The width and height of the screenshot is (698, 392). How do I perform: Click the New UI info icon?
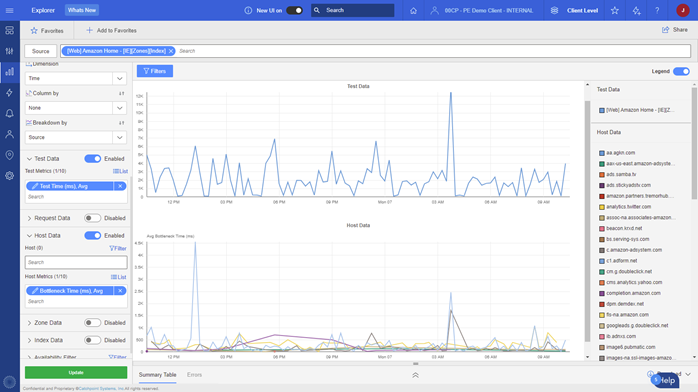click(248, 10)
